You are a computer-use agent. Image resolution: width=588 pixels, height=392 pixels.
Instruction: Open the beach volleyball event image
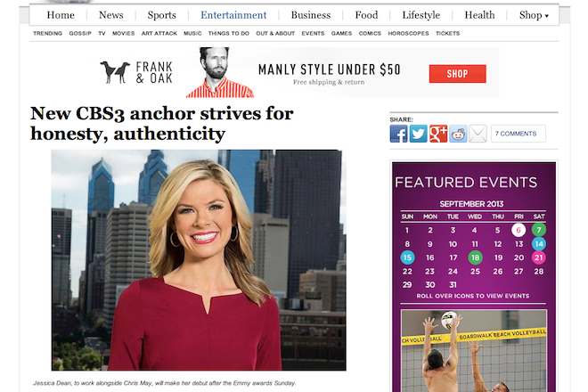click(x=474, y=351)
